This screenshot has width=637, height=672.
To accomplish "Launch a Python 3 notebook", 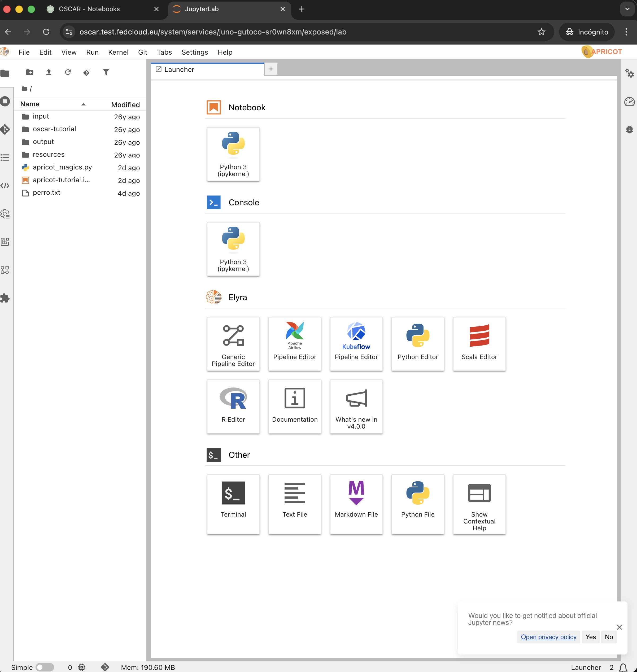I will click(x=233, y=155).
